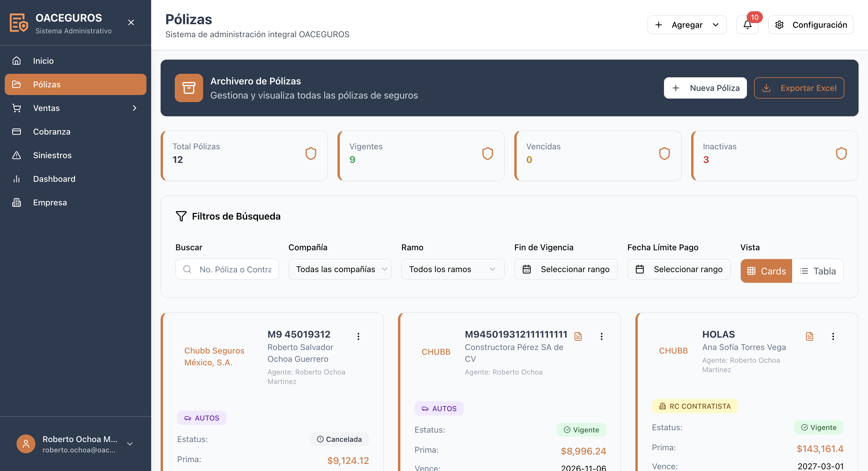Switch the view to Tabla

[x=818, y=271]
